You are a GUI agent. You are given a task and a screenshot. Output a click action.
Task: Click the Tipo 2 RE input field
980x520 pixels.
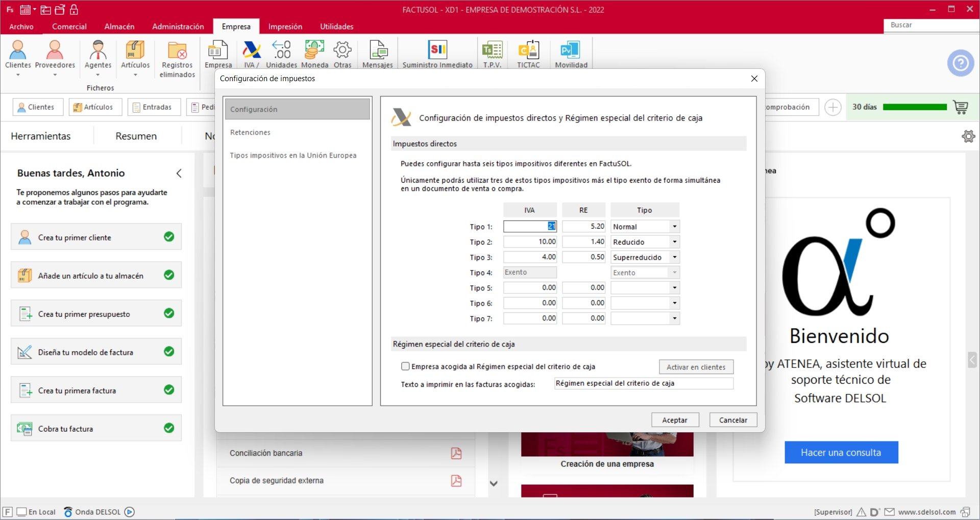(x=583, y=242)
